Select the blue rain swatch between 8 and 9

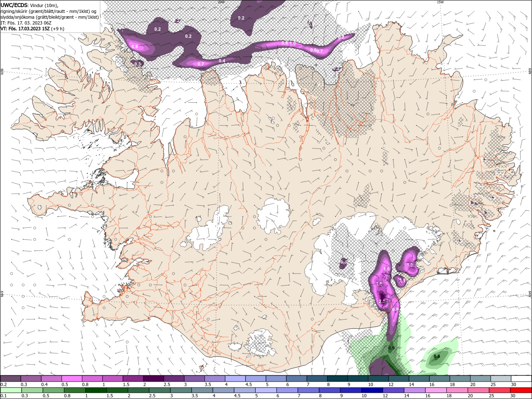(x=329, y=390)
